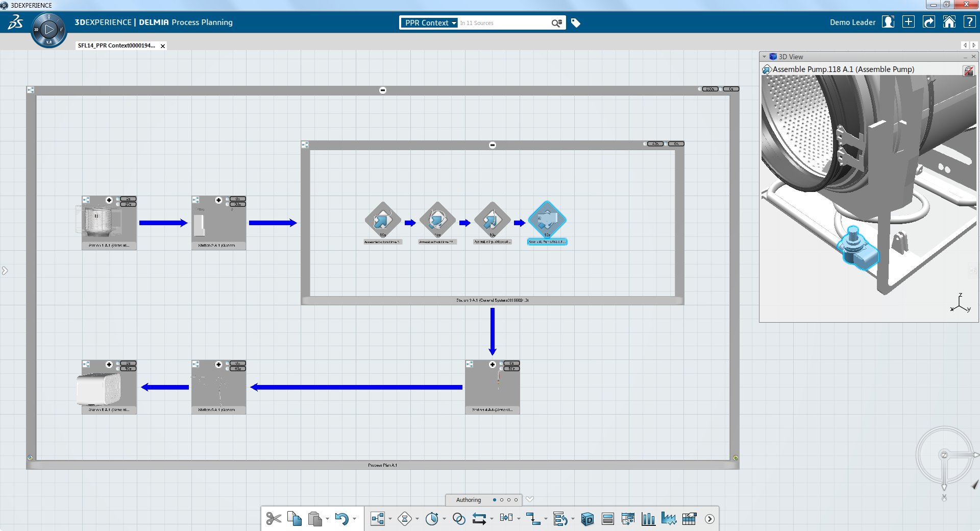Click the overlapping circles icon
The height and width of the screenshot is (531, 980).
tap(459, 519)
